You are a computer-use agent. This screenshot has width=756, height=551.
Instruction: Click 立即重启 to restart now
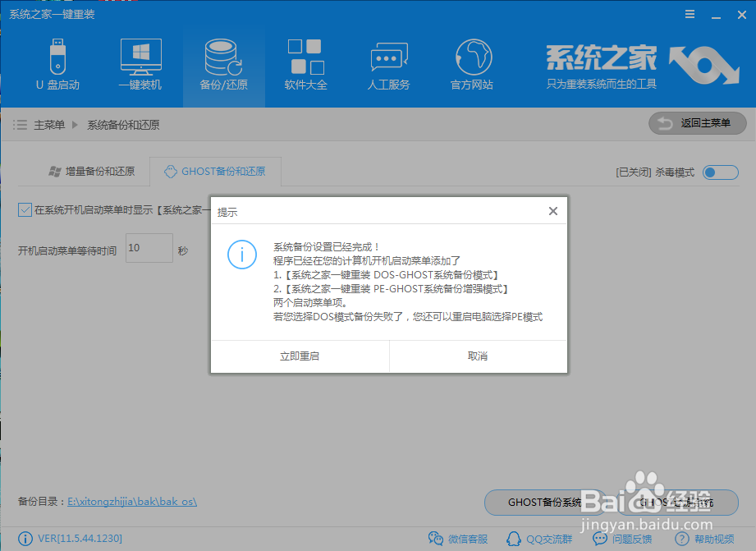coord(300,357)
